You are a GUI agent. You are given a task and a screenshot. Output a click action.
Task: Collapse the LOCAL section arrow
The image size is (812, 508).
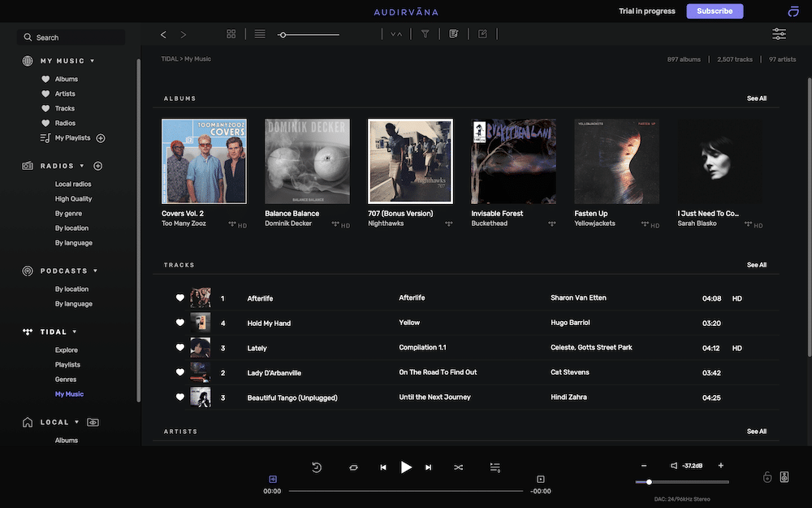76,422
